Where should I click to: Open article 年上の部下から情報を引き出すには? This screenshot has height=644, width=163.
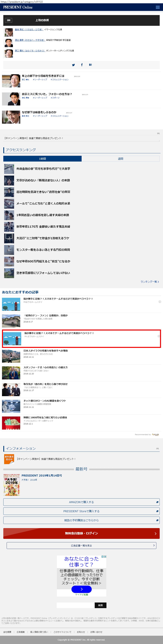tap(43, 76)
